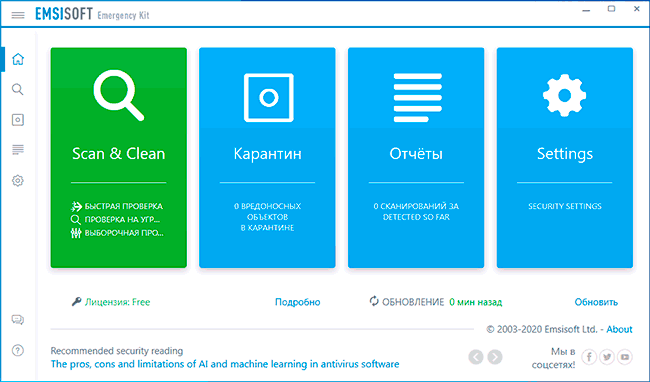Viewport: 650px width, 382px height.
Task: Click the update refresh arrows icon
Action: 374,301
